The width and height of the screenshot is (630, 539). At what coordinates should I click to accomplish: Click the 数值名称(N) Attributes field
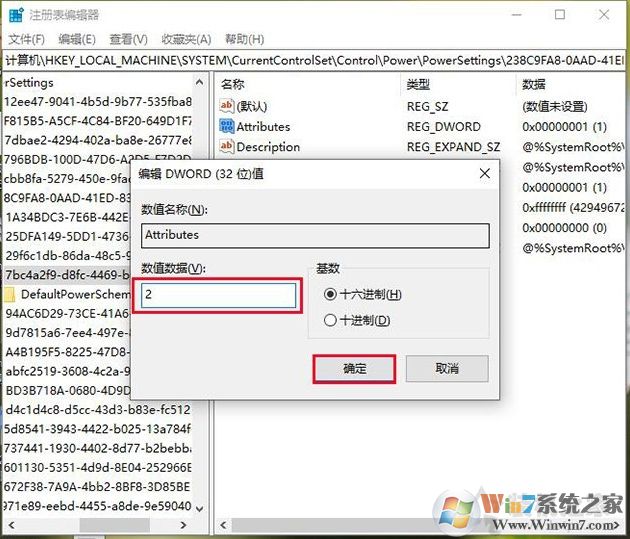pyautogui.click(x=315, y=235)
